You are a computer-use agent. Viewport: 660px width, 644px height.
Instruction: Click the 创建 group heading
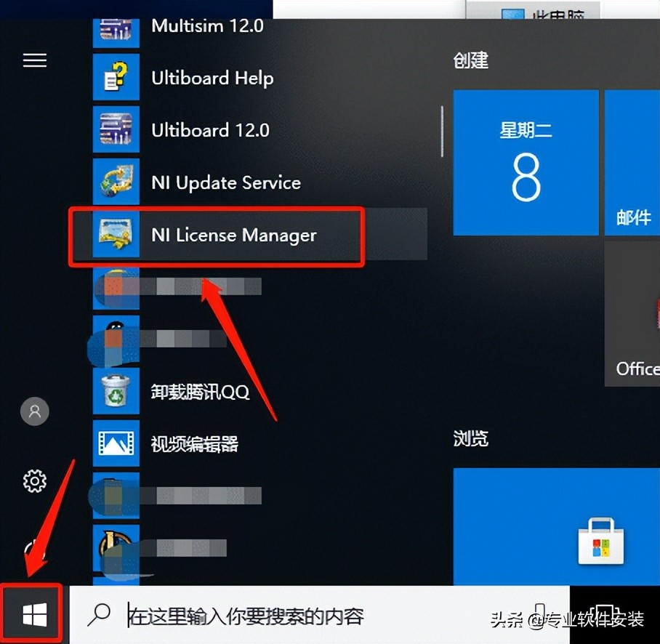click(x=470, y=61)
